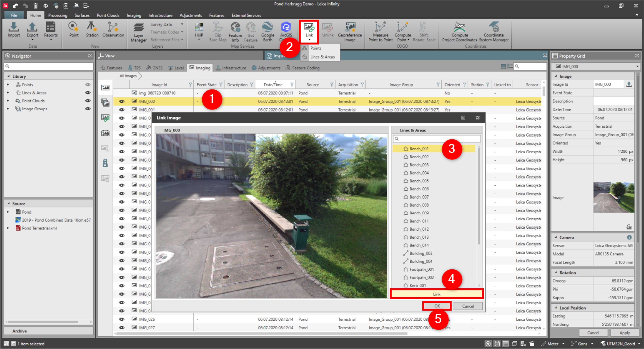Open the Coordinate System Manager
Image resolution: width=644 pixels, height=349 pixels.
tap(494, 32)
